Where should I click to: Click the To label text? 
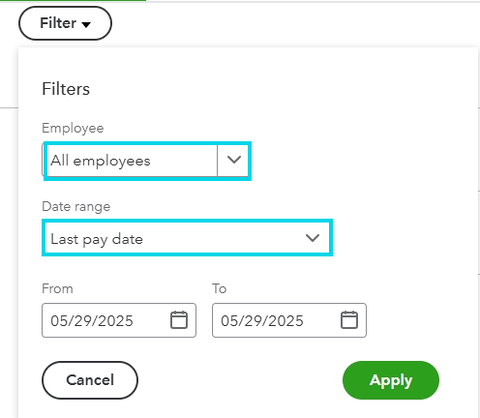click(x=219, y=288)
